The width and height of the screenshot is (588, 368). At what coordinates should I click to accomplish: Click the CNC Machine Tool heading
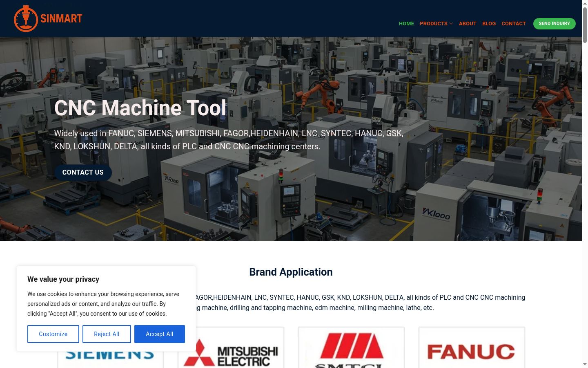coord(140,108)
